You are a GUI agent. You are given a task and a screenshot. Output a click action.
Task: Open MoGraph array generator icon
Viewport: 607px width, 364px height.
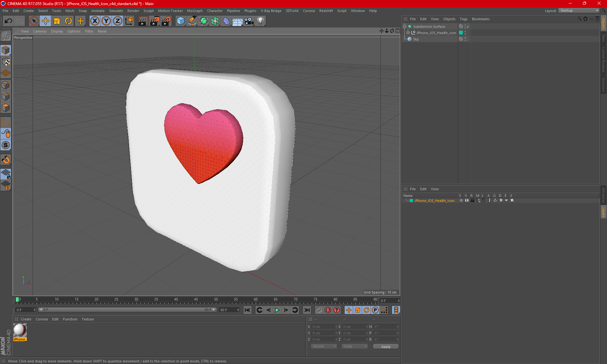[x=215, y=21]
